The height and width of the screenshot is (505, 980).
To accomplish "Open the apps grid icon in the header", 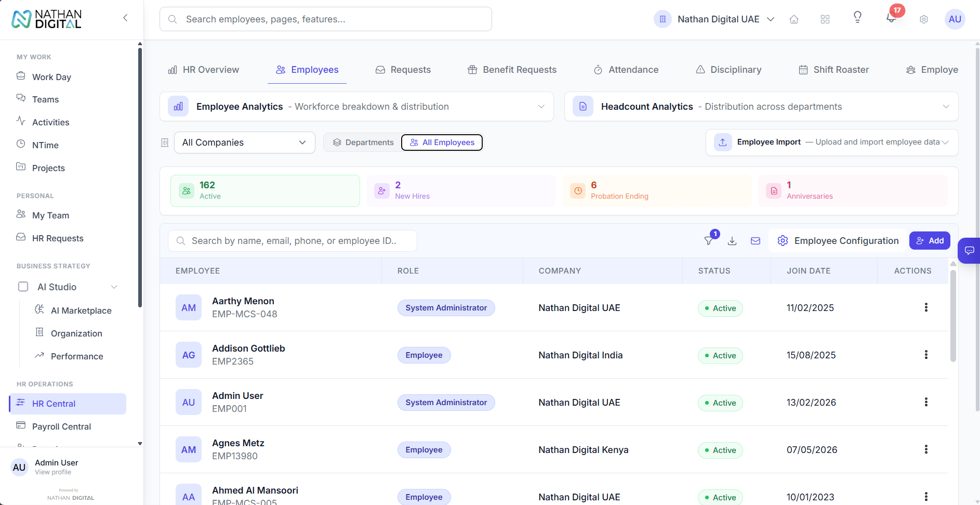I will 825,19.
